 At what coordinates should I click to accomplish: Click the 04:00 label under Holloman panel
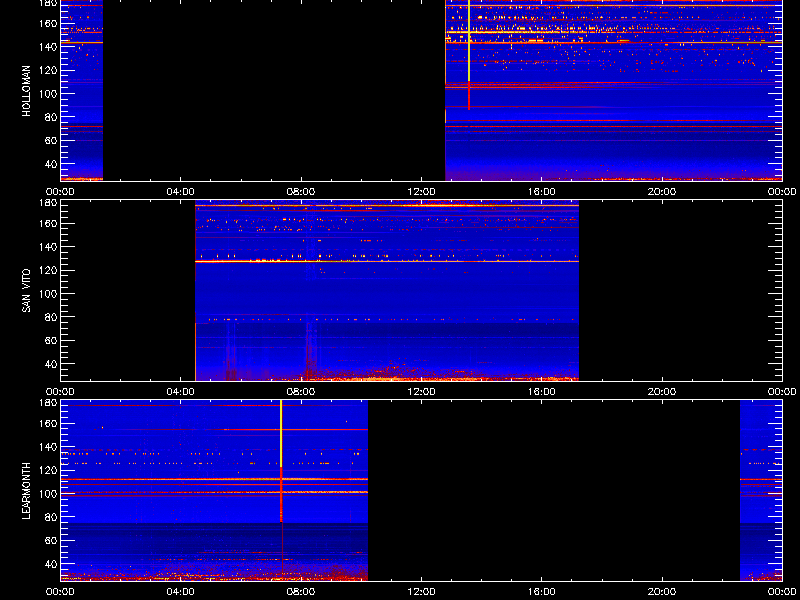tap(181, 192)
